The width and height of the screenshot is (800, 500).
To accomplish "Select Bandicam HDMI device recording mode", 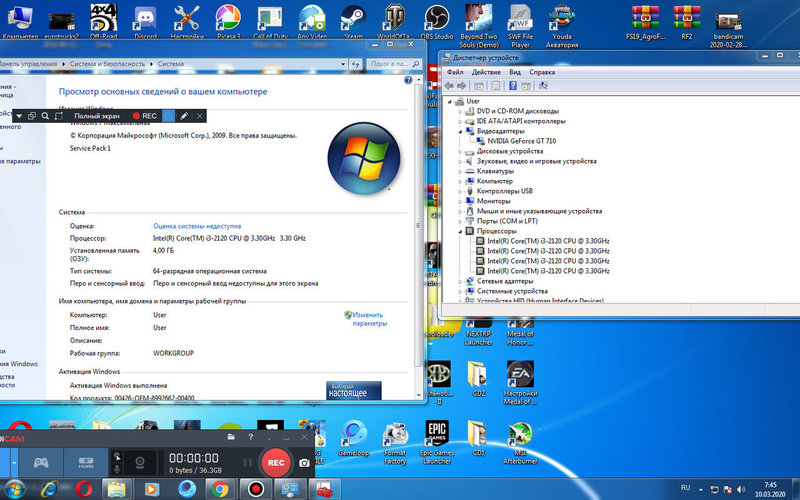I will [86, 463].
